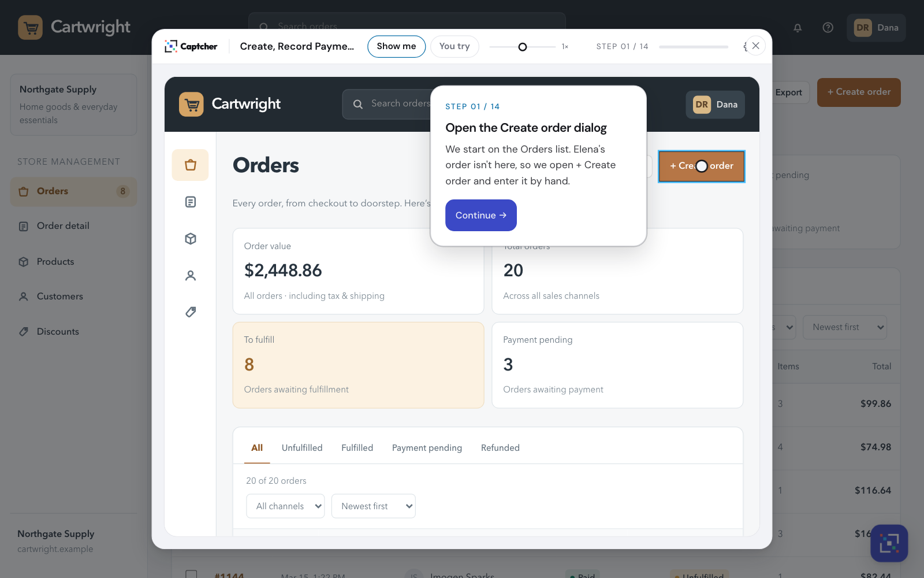The width and height of the screenshot is (924, 578).
Task: Click the Items column header in the background table
Action: (x=788, y=366)
